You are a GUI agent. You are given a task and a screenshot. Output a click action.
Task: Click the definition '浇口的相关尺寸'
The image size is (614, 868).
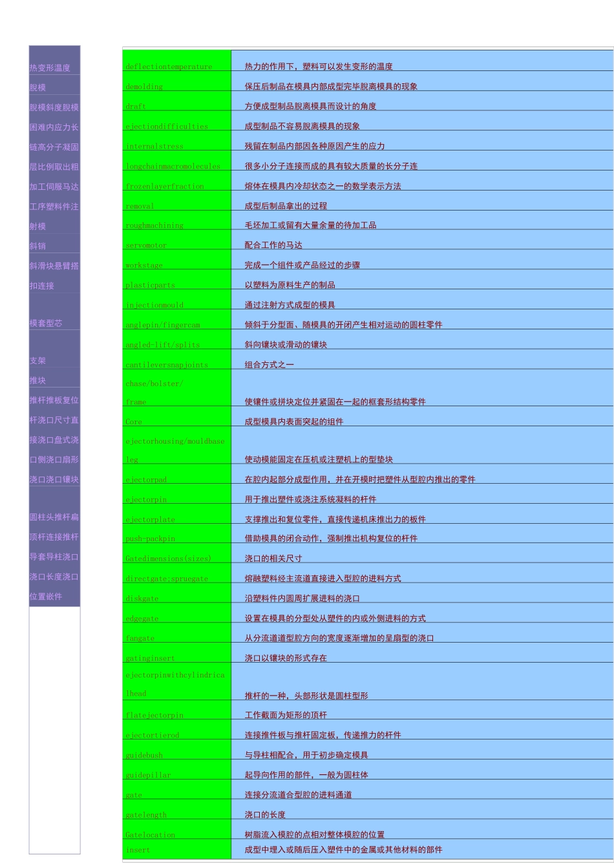273,559
